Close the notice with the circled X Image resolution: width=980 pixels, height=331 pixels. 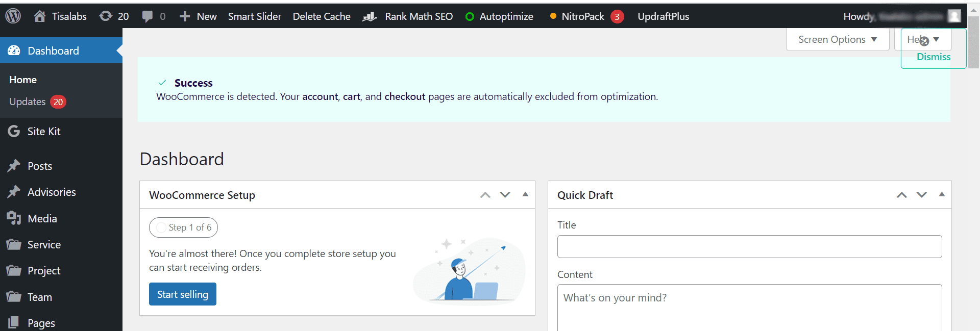pos(924,41)
